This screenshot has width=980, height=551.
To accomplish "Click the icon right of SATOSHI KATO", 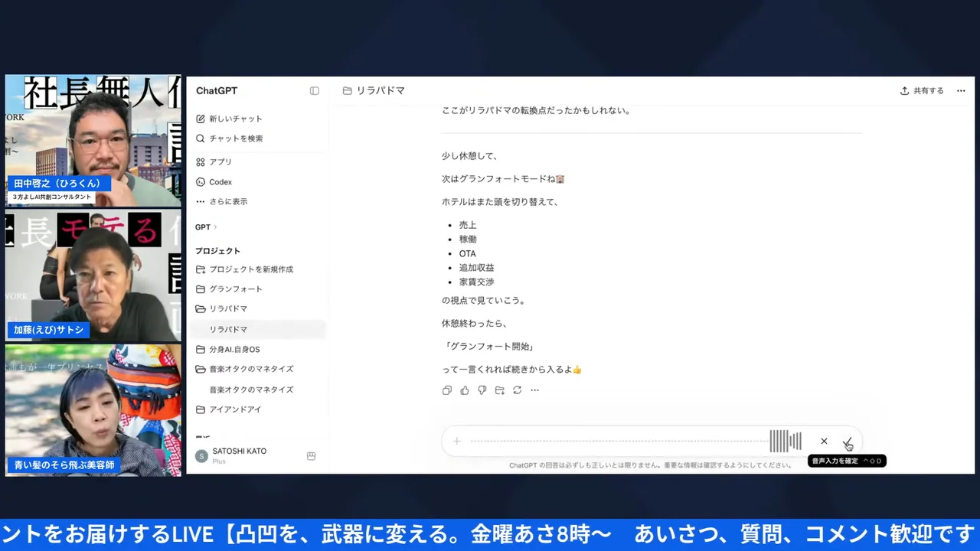I will click(x=311, y=456).
